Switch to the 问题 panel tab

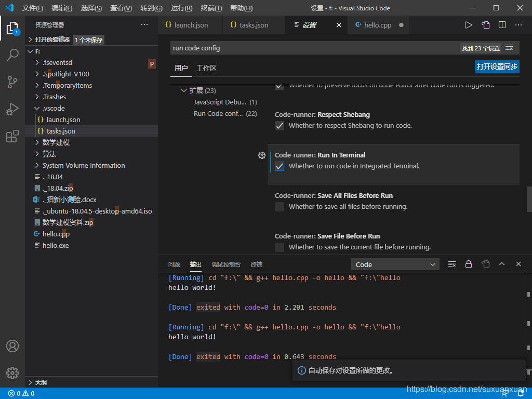point(174,264)
